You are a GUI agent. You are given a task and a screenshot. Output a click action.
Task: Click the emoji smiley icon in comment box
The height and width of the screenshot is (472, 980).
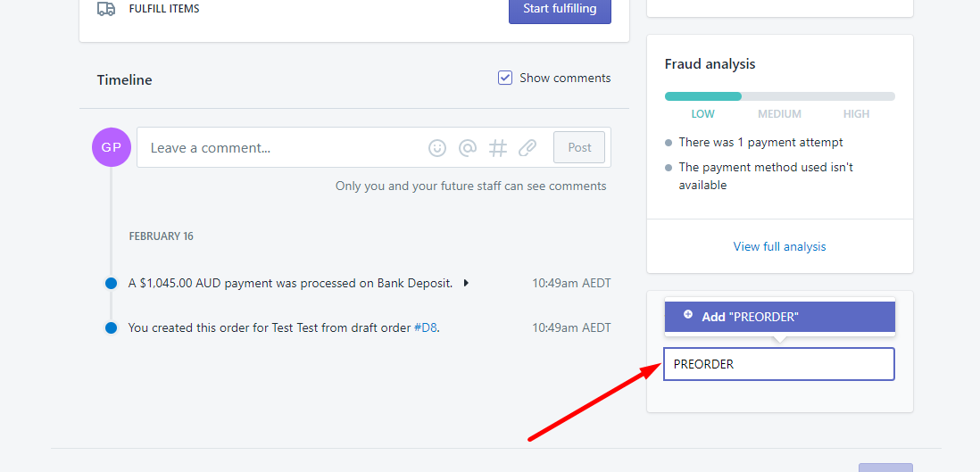coord(436,147)
